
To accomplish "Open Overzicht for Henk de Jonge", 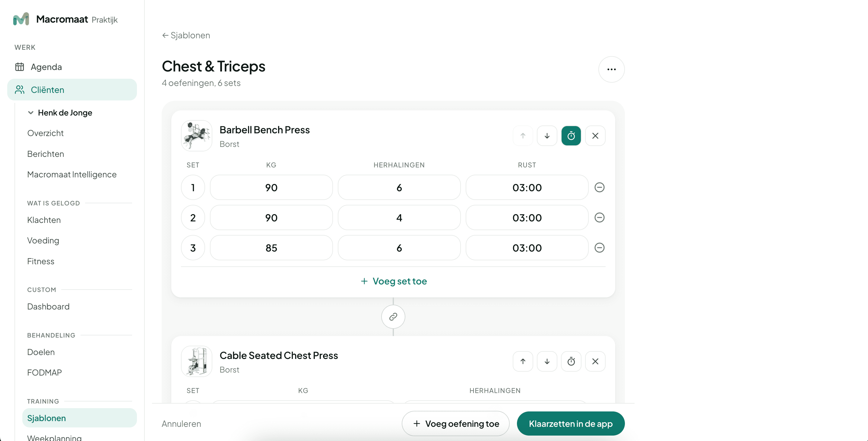I will click(x=45, y=133).
